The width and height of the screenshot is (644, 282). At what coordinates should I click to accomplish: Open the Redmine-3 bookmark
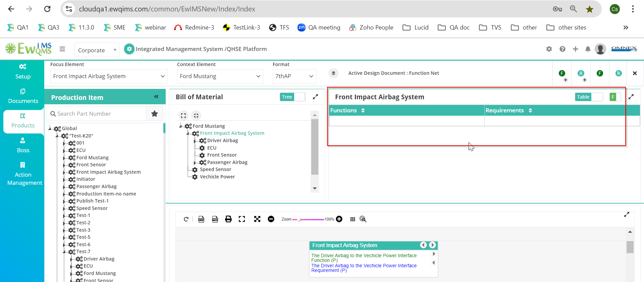(194, 27)
